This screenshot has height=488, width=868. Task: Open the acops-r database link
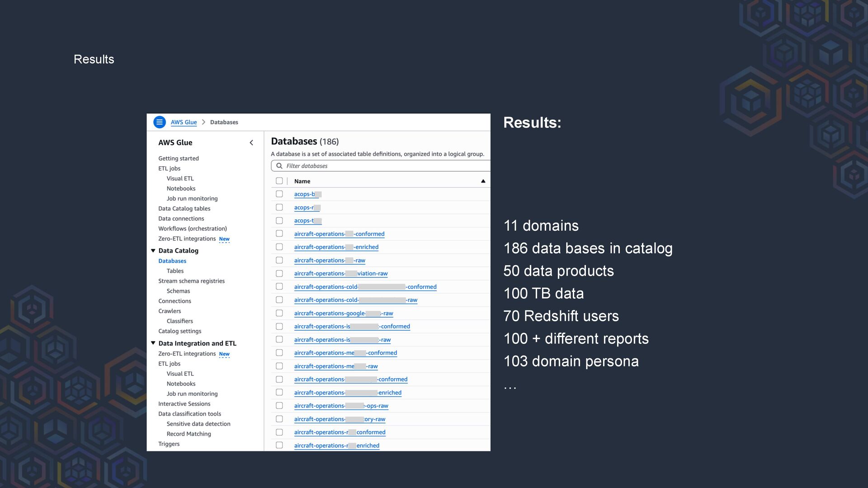pos(304,207)
